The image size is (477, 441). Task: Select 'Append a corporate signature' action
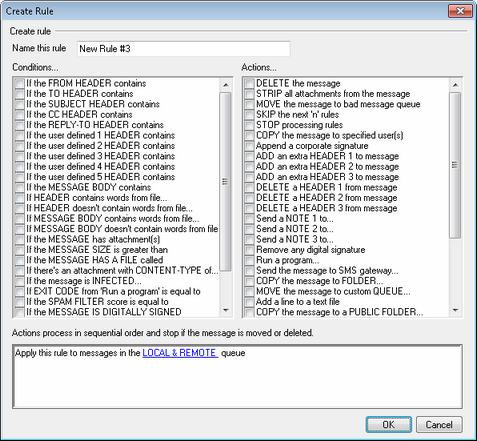click(x=249, y=146)
